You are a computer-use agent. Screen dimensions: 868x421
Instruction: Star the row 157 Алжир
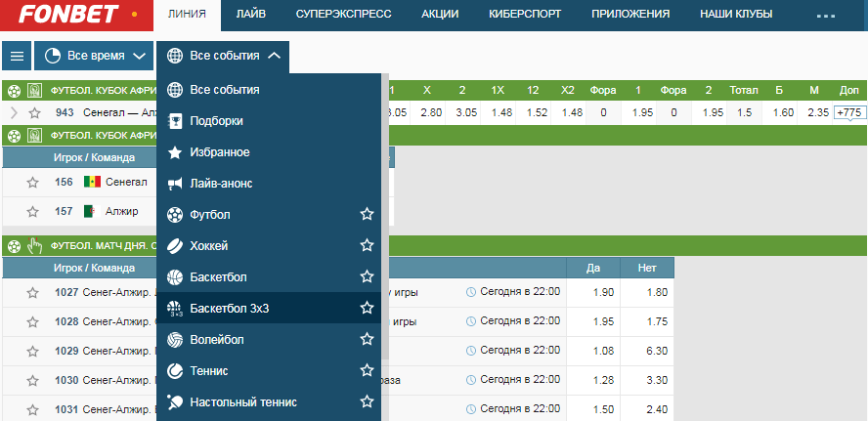click(32, 211)
